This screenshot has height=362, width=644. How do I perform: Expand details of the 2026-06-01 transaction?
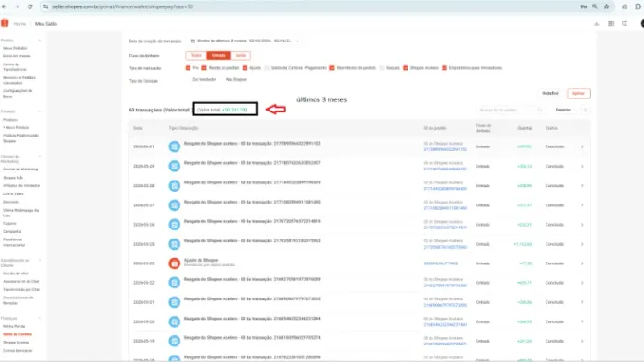582,146
